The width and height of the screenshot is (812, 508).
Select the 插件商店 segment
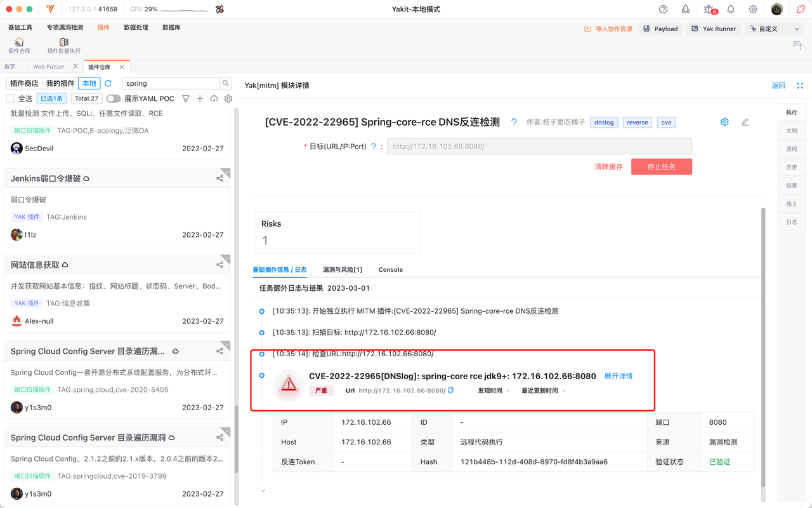[x=24, y=83]
